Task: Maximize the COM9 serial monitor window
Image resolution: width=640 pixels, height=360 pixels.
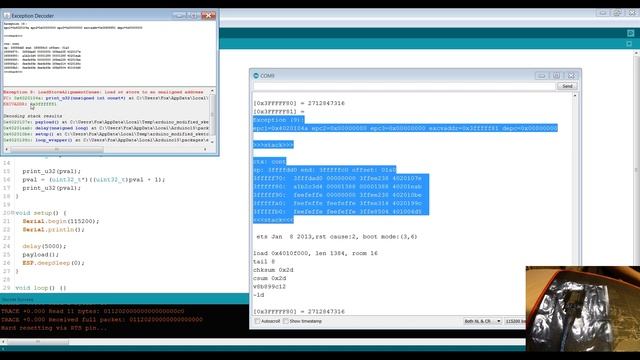Action: 556,76
